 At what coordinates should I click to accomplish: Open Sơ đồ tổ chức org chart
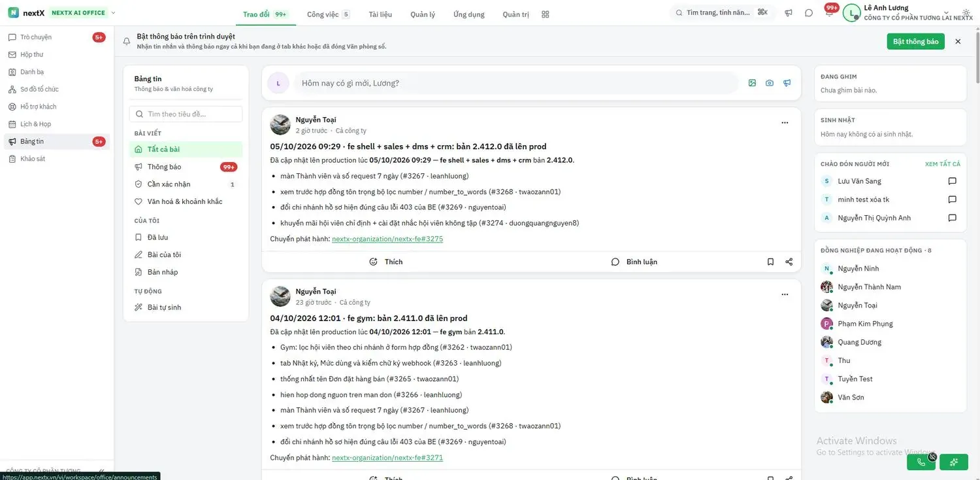(x=56, y=90)
